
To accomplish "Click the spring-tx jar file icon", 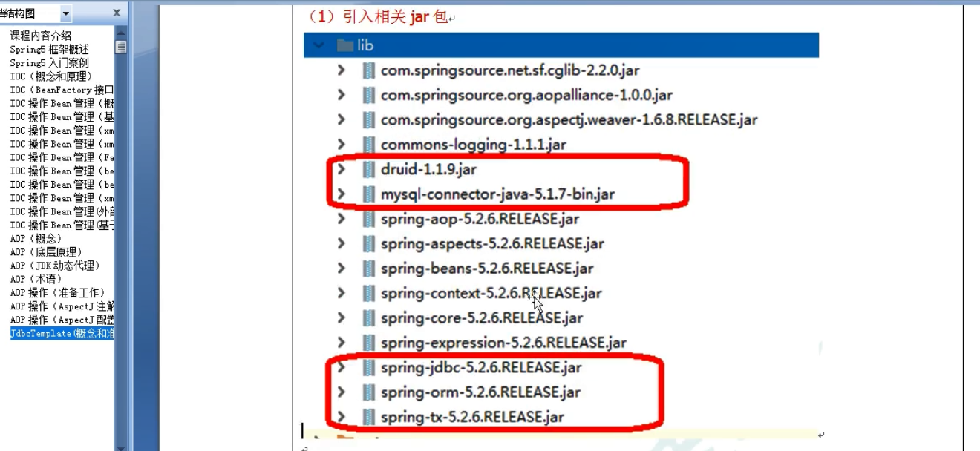I will click(368, 417).
